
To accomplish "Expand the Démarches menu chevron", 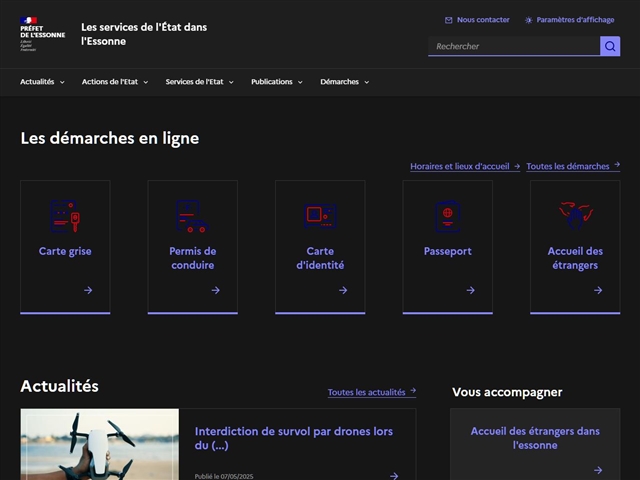I will pos(367,82).
